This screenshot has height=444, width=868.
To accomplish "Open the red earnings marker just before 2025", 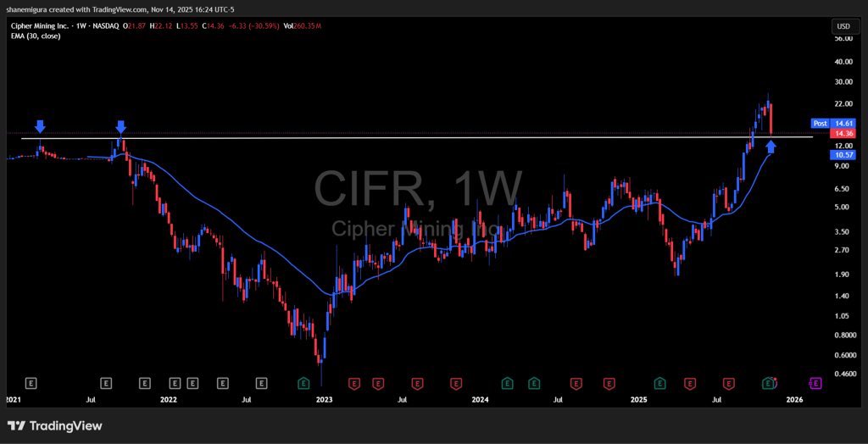I will point(609,382).
